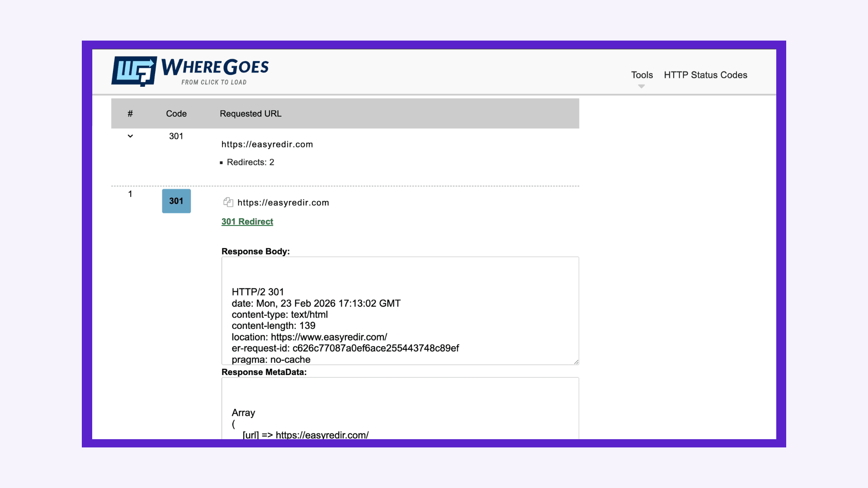Select the URL text in row 1
Viewport: 868px width, 488px height.
click(283, 203)
